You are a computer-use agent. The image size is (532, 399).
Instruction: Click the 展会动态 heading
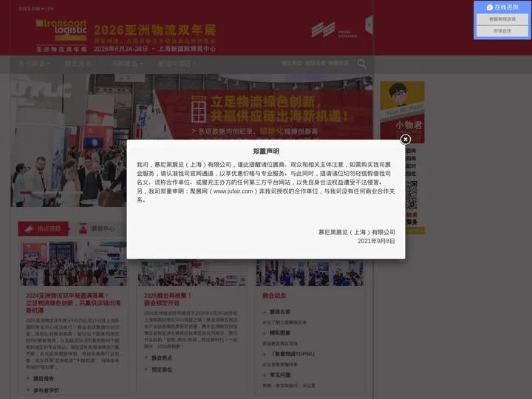point(274,296)
